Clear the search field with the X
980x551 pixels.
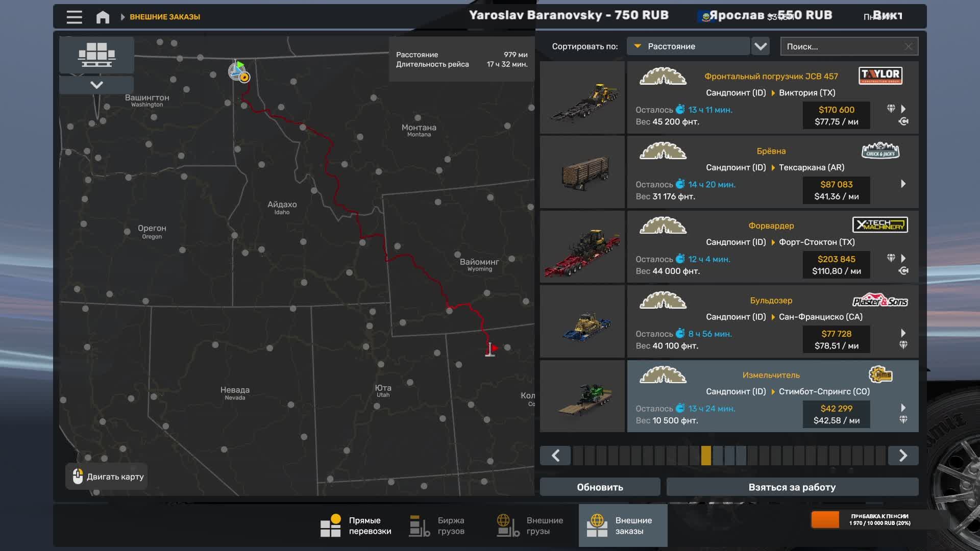909,46
